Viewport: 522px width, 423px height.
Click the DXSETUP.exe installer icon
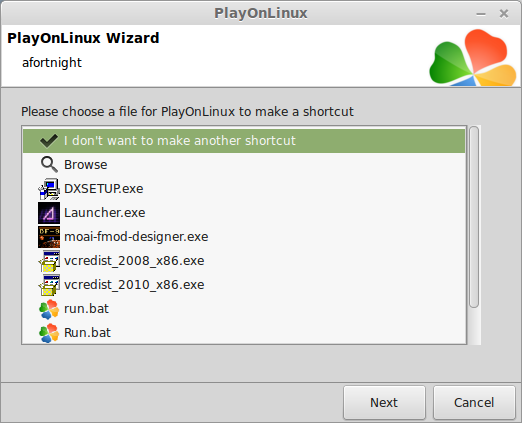click(49, 189)
